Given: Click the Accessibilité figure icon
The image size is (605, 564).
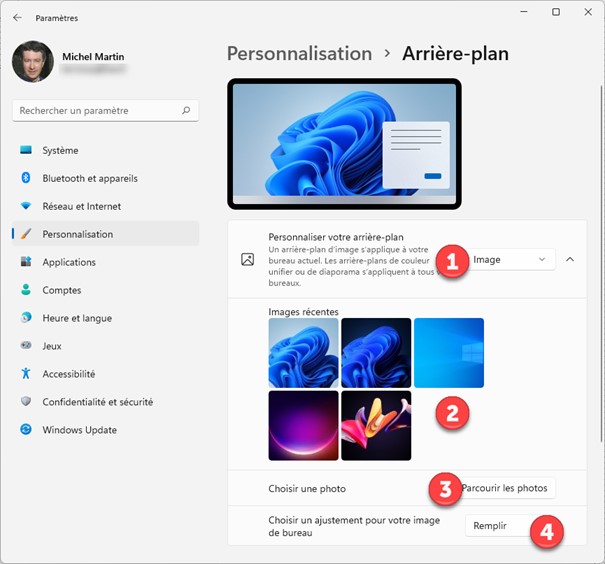Looking at the screenshot, I should pyautogui.click(x=26, y=373).
